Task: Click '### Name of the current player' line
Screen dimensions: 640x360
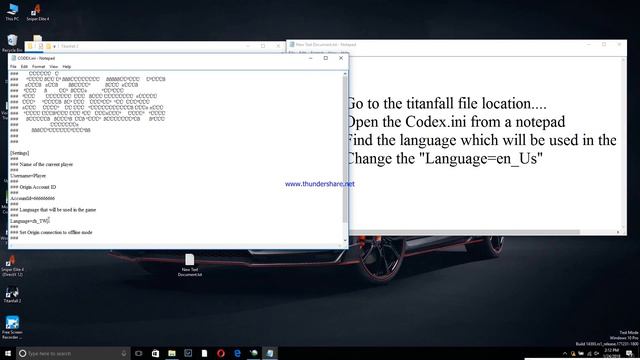Action: (x=41, y=164)
